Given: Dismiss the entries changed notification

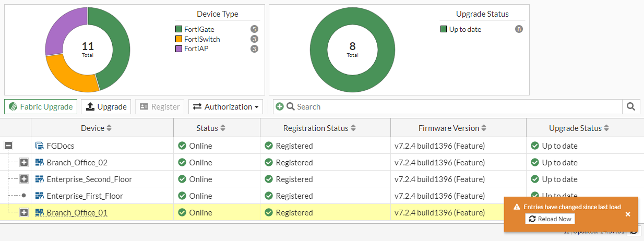Looking at the screenshot, I should tap(628, 214).
